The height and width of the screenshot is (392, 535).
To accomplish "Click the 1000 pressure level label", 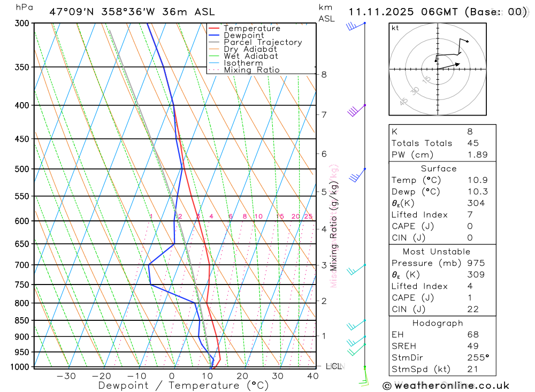I will click(x=20, y=367).
